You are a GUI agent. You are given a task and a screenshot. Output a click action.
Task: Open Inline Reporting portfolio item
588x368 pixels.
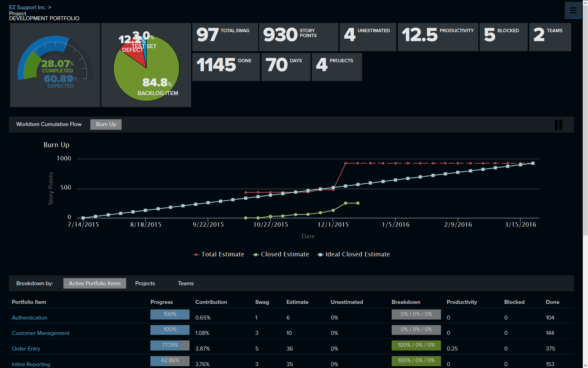[x=31, y=364]
